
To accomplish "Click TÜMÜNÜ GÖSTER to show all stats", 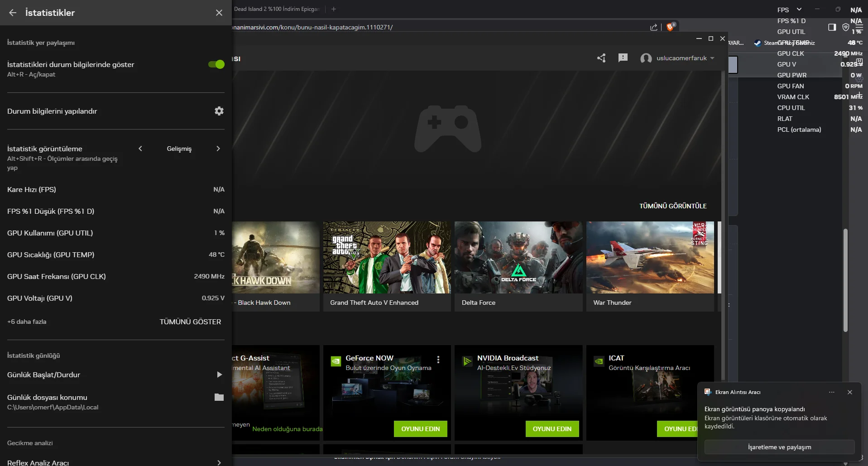I will coord(190,322).
